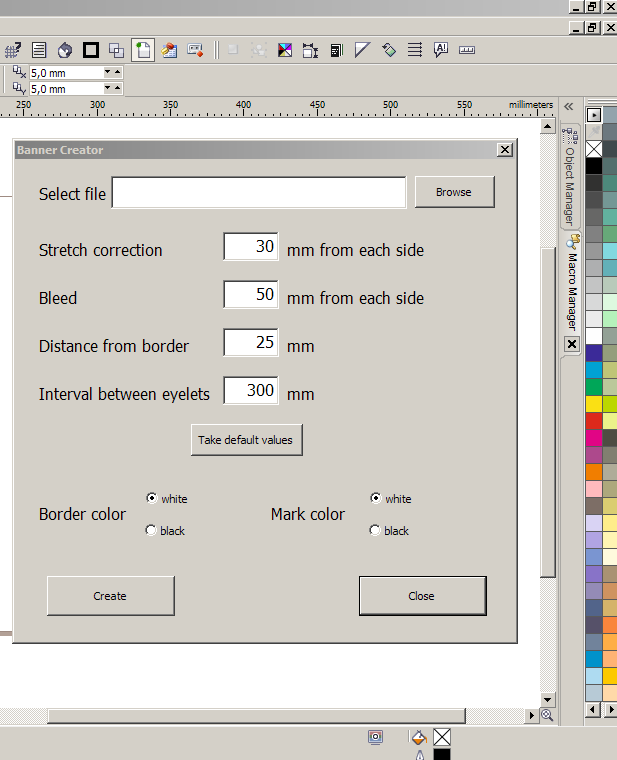617x760 pixels.
Task: Open the Object Manager docker tab
Action: tap(570, 177)
